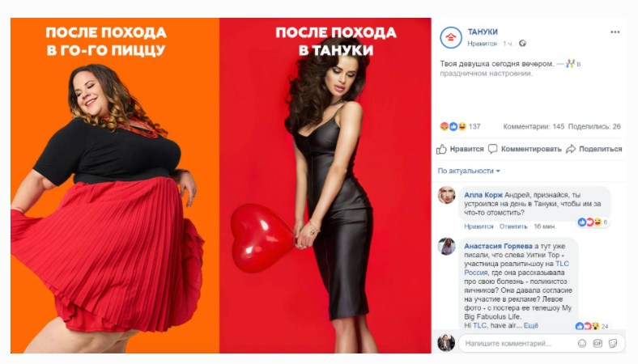Open the Поделились: 26 shares list
This screenshot has width=638, height=364.
[594, 126]
